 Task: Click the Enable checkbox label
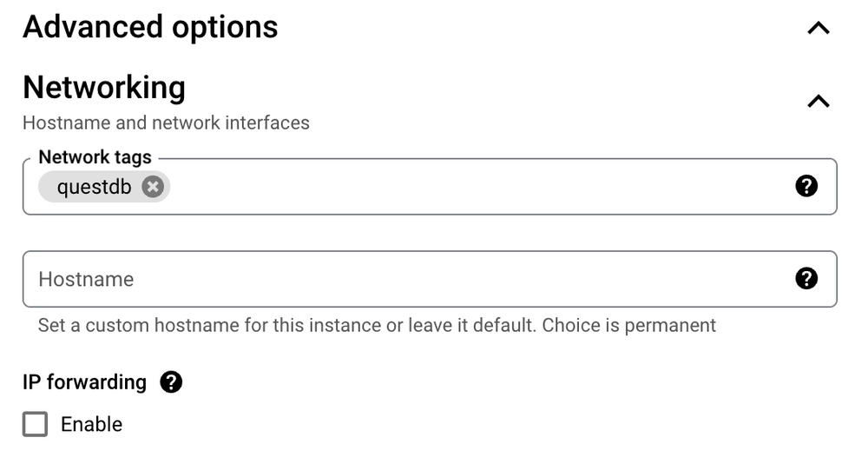(91, 424)
